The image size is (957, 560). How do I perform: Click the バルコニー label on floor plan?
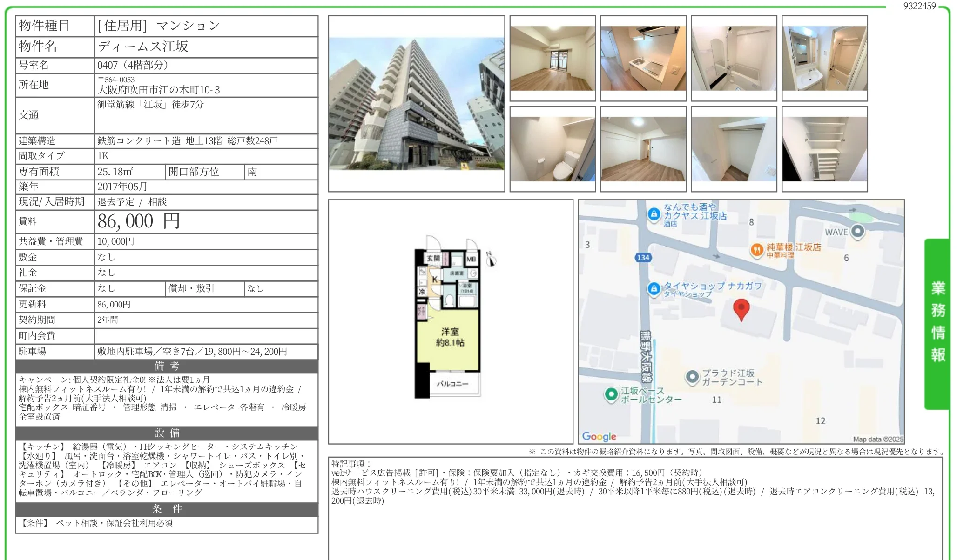tap(452, 384)
